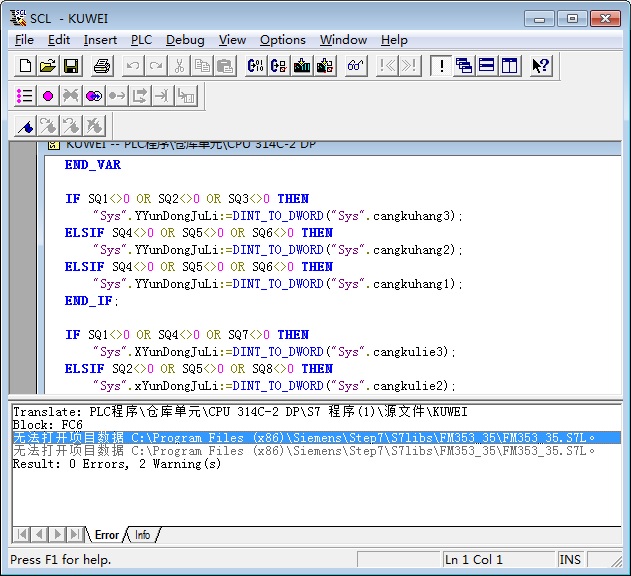Jump to last output tab arrow

click(x=75, y=535)
